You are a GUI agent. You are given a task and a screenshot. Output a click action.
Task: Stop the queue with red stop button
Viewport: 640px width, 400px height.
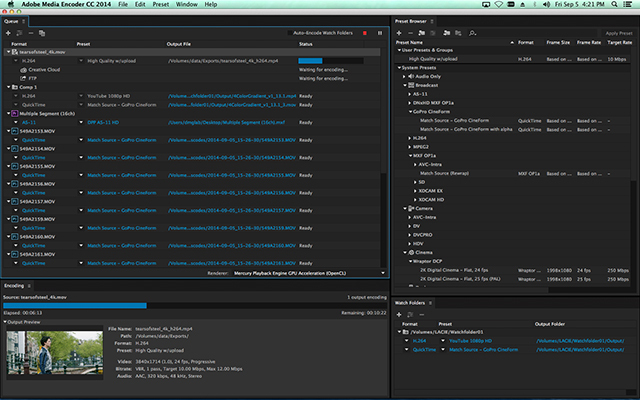(x=366, y=32)
